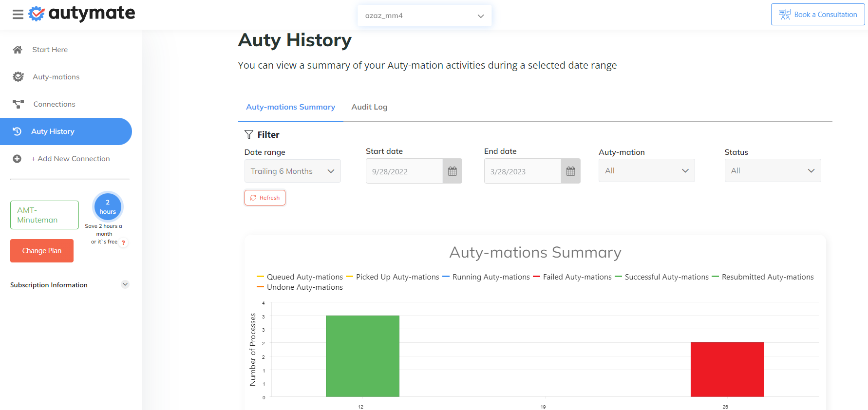Select Auty History in sidebar
The image size is (868, 410).
pos(66,131)
